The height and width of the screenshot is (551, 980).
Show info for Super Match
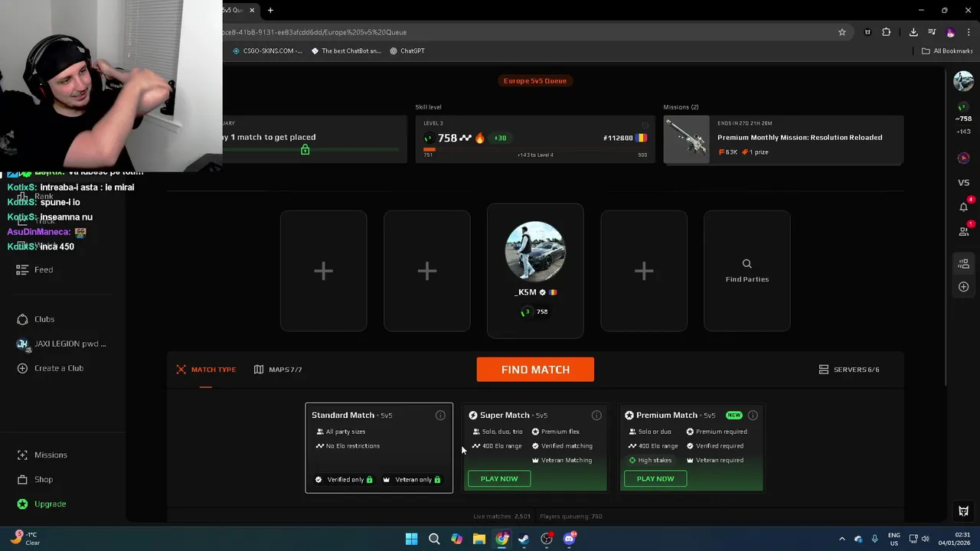pyautogui.click(x=596, y=415)
